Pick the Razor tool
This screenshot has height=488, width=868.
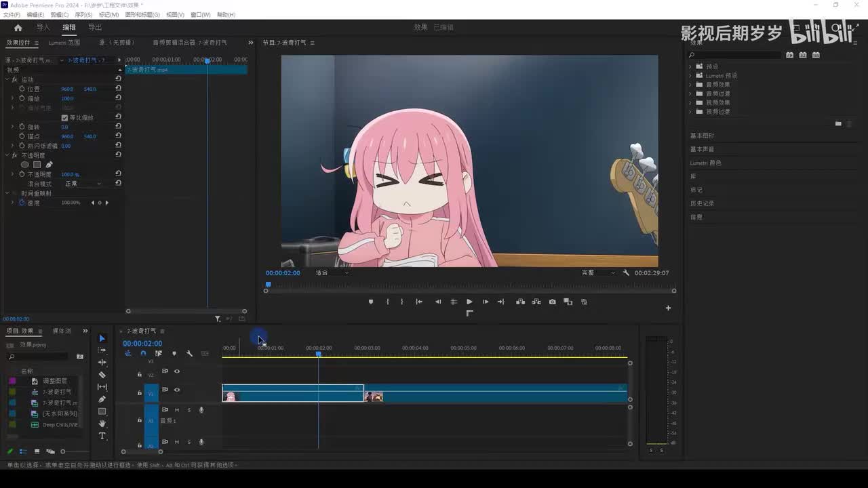(102, 375)
